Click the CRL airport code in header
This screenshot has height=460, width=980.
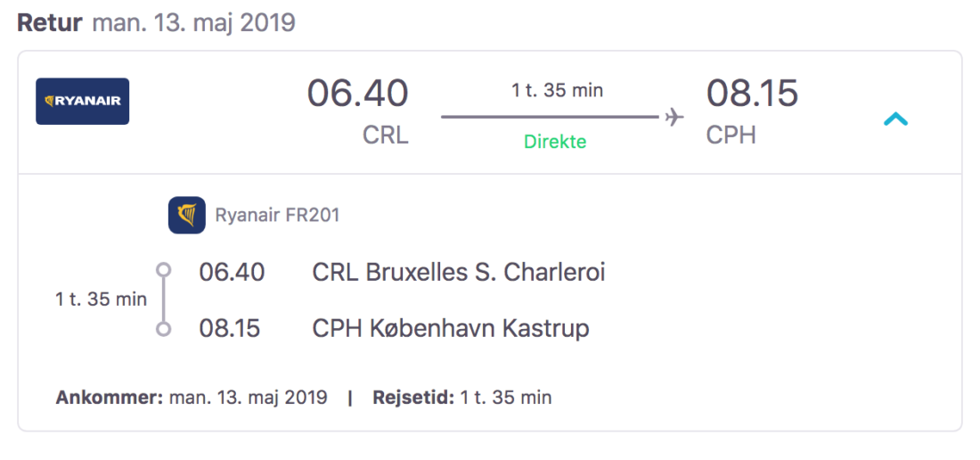[x=385, y=136]
